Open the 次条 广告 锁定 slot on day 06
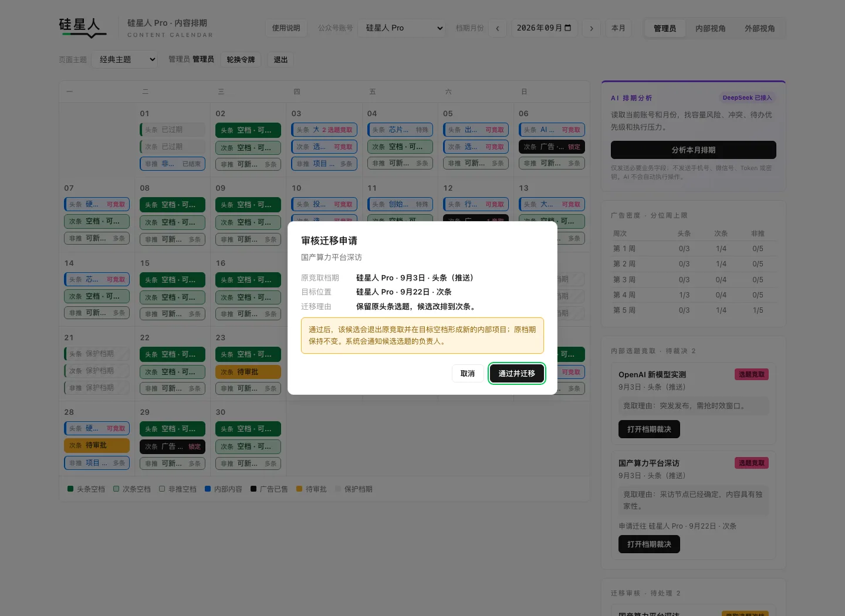This screenshot has width=845, height=616. click(x=552, y=147)
